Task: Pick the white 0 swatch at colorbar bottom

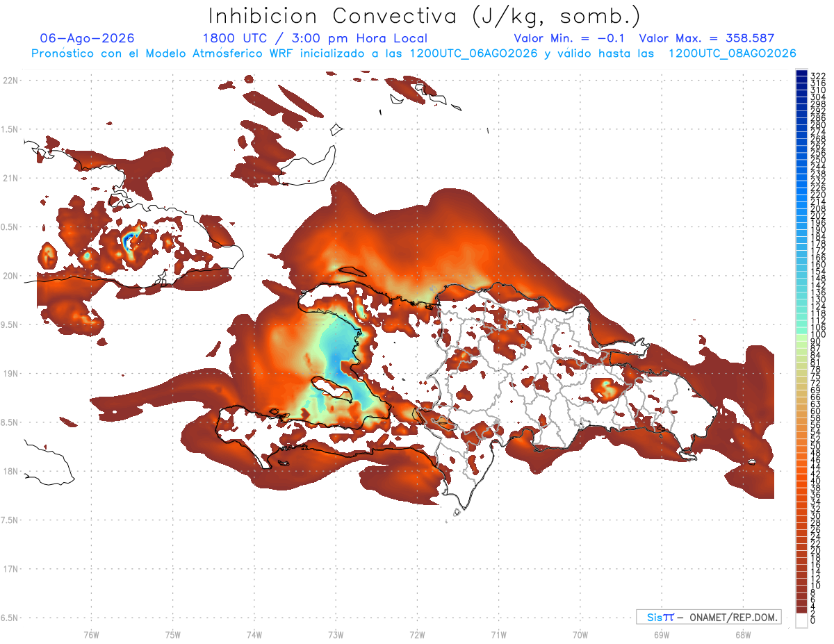Action: (x=801, y=620)
